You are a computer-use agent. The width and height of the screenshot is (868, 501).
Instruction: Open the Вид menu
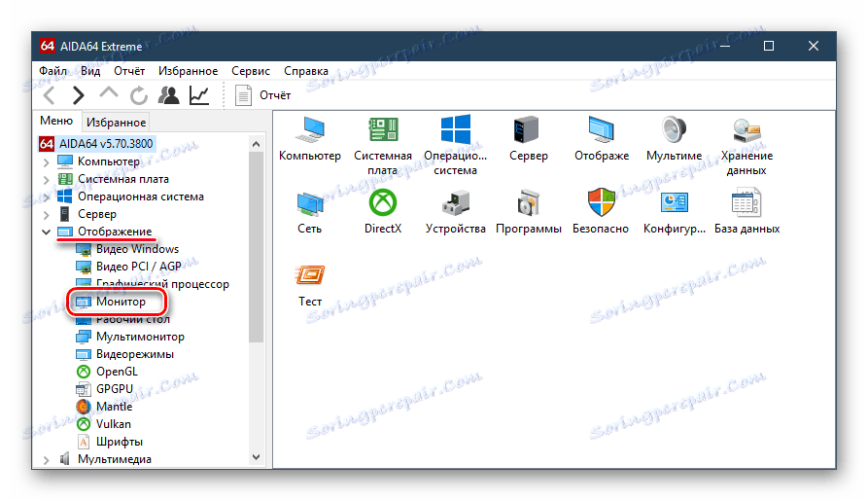pyautogui.click(x=90, y=71)
